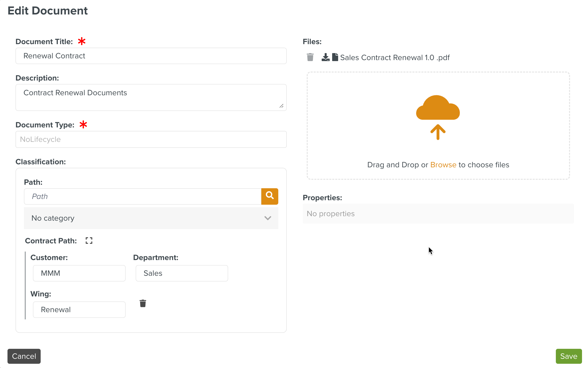Open the No category dropdown

click(151, 218)
